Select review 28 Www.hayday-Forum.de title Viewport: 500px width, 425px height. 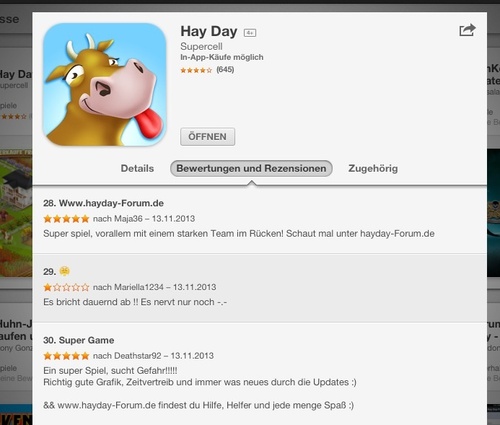103,203
